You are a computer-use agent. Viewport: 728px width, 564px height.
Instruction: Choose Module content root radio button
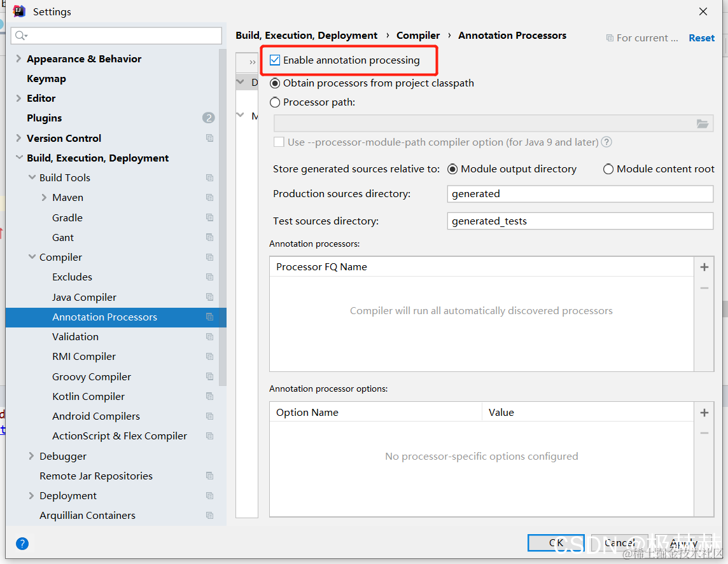[608, 169]
